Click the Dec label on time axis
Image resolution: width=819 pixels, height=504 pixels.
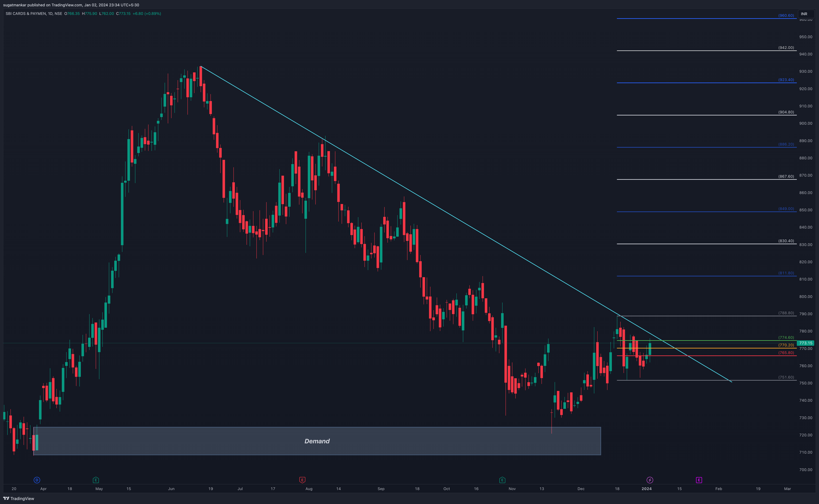click(x=581, y=489)
